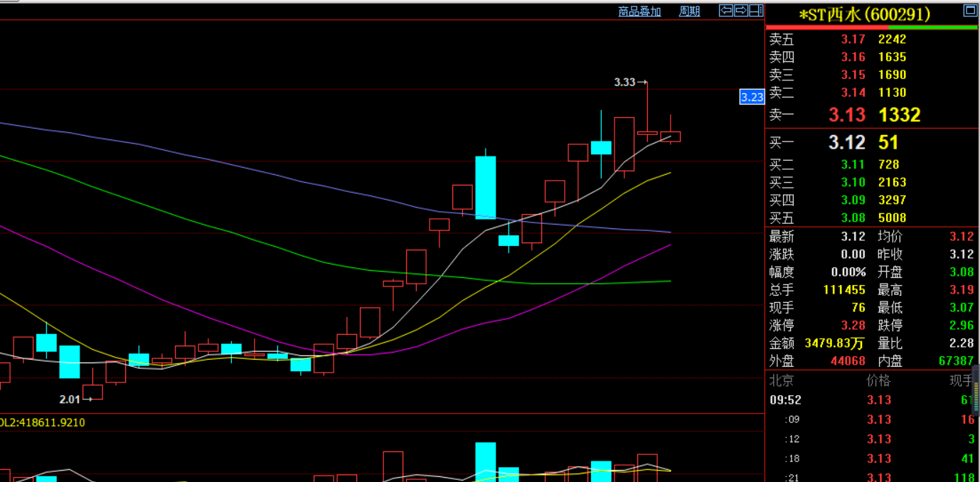Select the 买五 row priced 3.08
The image size is (980, 482).
point(872,218)
